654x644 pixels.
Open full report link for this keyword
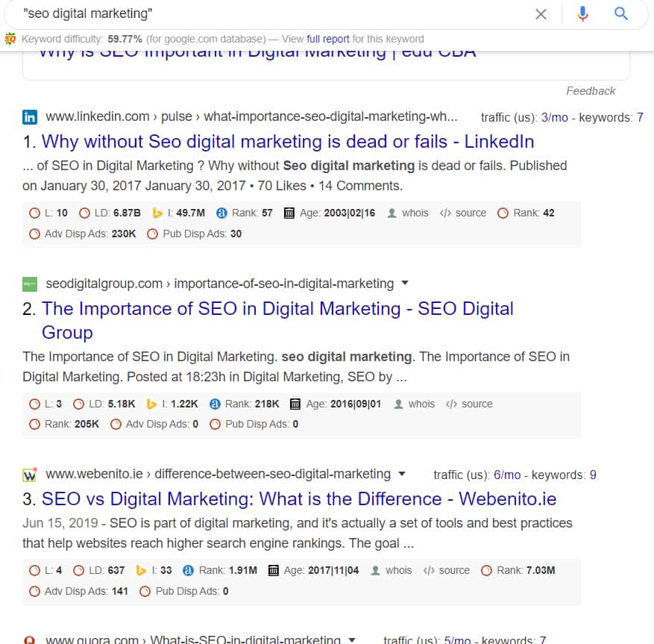[x=328, y=39]
